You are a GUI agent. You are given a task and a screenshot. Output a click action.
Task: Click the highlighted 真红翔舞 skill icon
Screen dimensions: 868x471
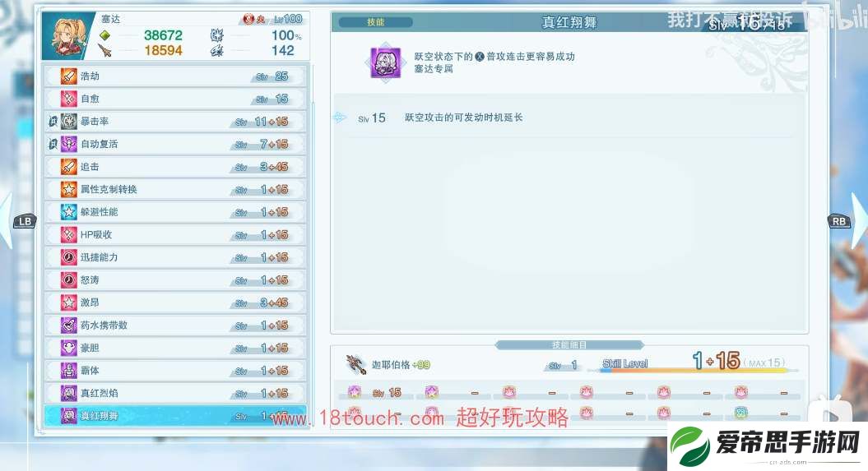tap(68, 416)
